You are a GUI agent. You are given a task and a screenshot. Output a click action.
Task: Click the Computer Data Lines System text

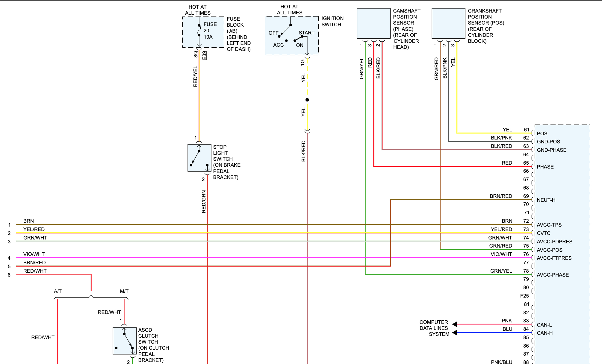[x=434, y=328]
